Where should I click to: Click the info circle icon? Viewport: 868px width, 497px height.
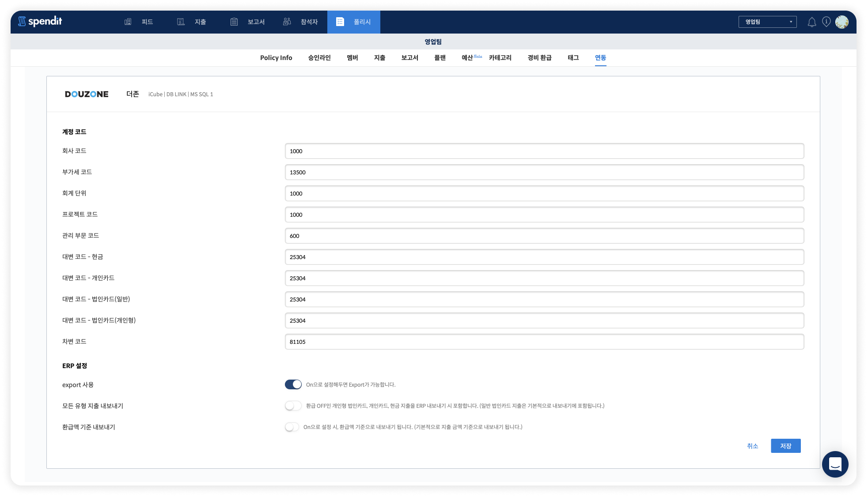(x=826, y=22)
